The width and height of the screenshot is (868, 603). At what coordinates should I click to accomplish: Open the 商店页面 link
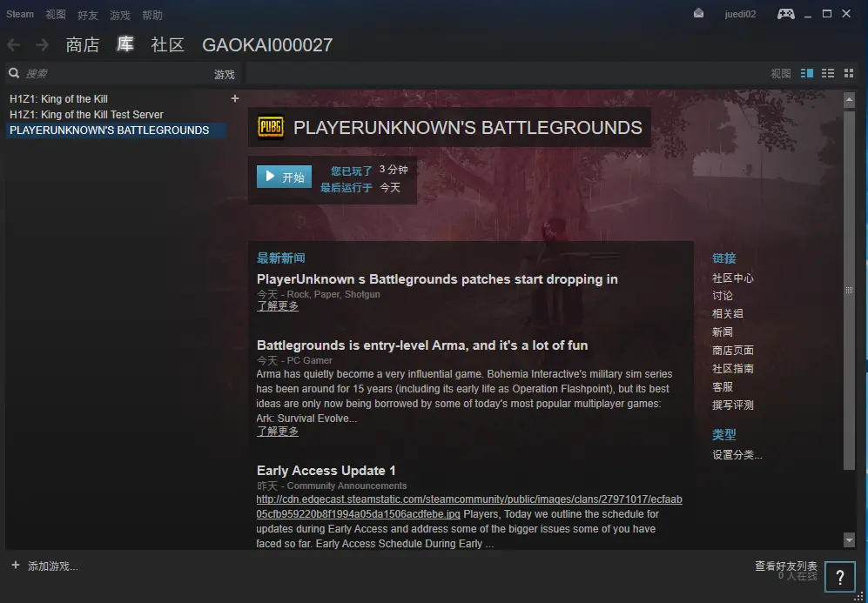732,350
